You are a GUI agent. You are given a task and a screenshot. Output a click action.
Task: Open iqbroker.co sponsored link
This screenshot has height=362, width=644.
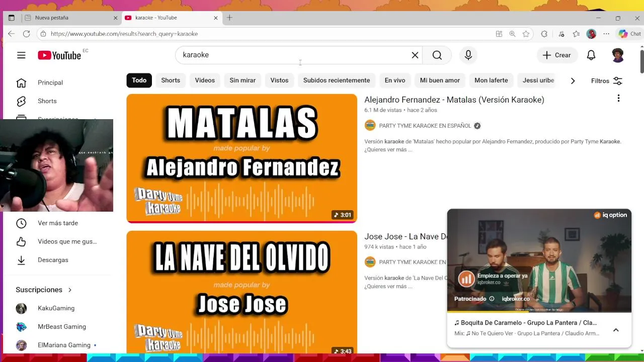coord(516,299)
